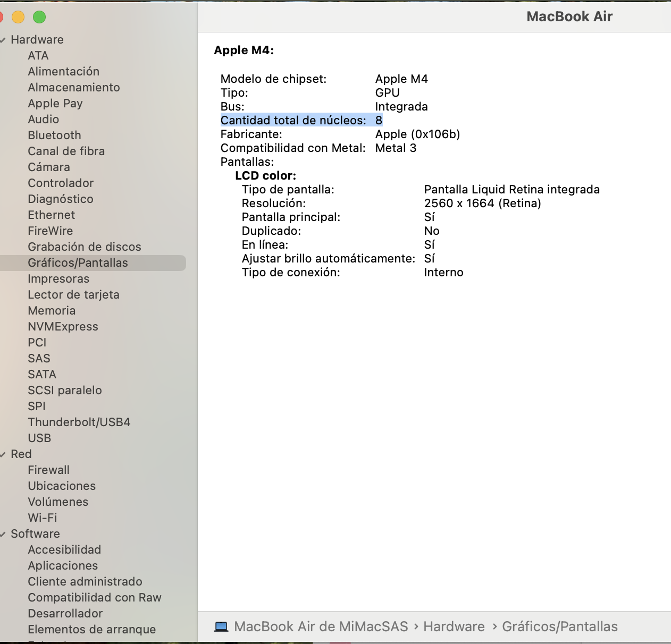
Task: Select Cámara in the sidebar
Action: click(x=48, y=167)
